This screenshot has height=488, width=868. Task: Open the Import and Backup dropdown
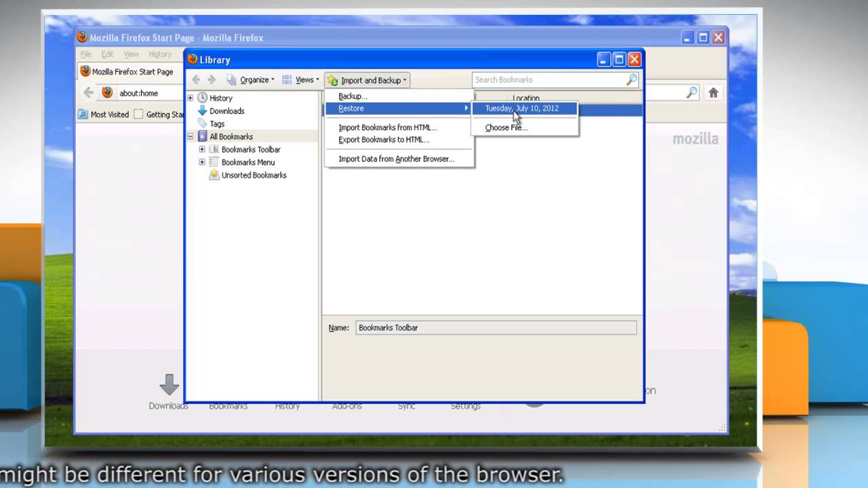(367, 80)
